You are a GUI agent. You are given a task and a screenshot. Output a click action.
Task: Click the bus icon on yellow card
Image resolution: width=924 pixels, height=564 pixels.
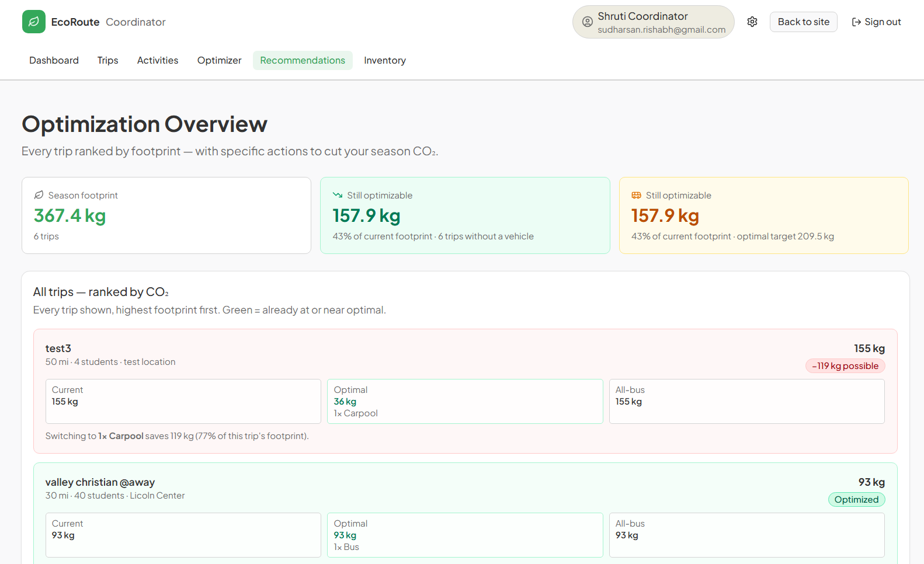coord(637,195)
